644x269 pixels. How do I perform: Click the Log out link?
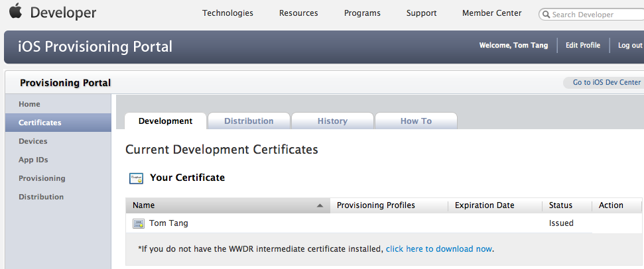[629, 46]
